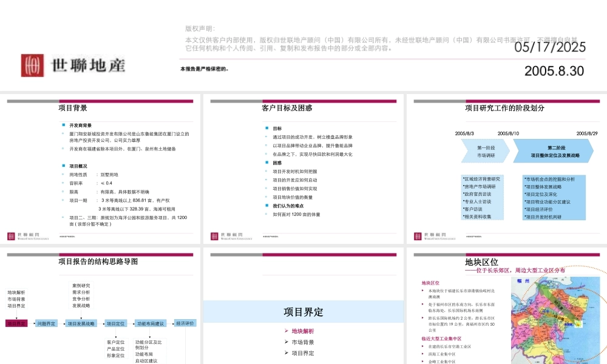This screenshot has height=364, width=607.
Task: Click the red 项目界定 flow box
Action: tap(16, 323)
